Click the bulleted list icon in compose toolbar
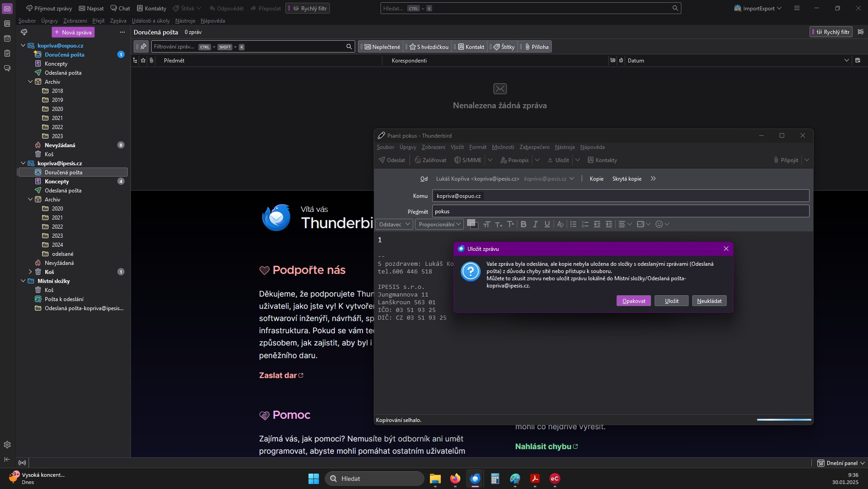Image resolution: width=868 pixels, height=489 pixels. click(x=573, y=224)
